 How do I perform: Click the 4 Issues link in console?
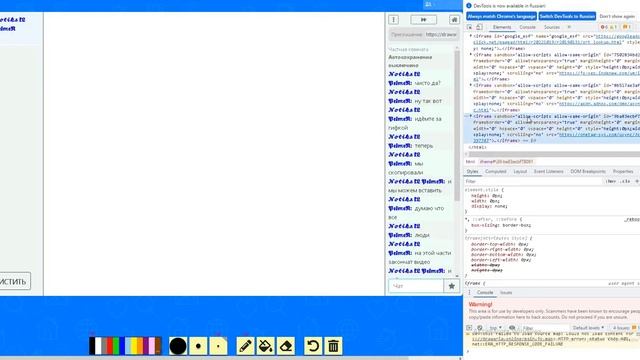pos(621,328)
